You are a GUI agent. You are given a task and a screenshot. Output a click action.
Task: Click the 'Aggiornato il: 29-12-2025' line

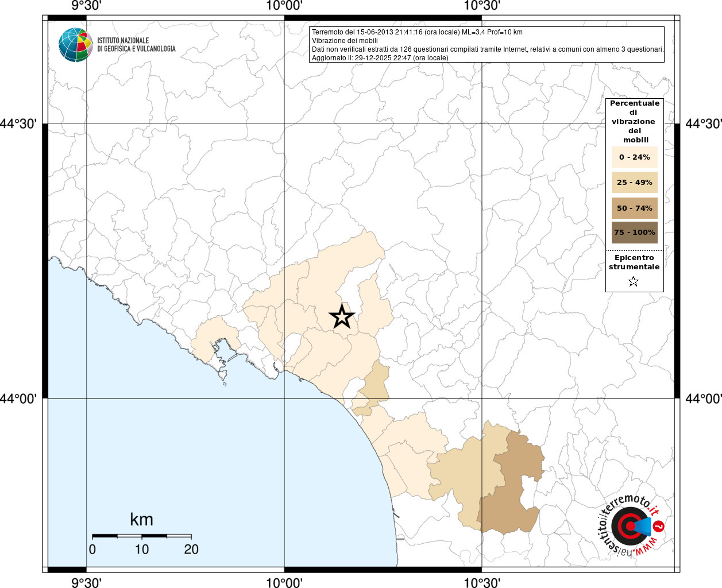pos(380,58)
